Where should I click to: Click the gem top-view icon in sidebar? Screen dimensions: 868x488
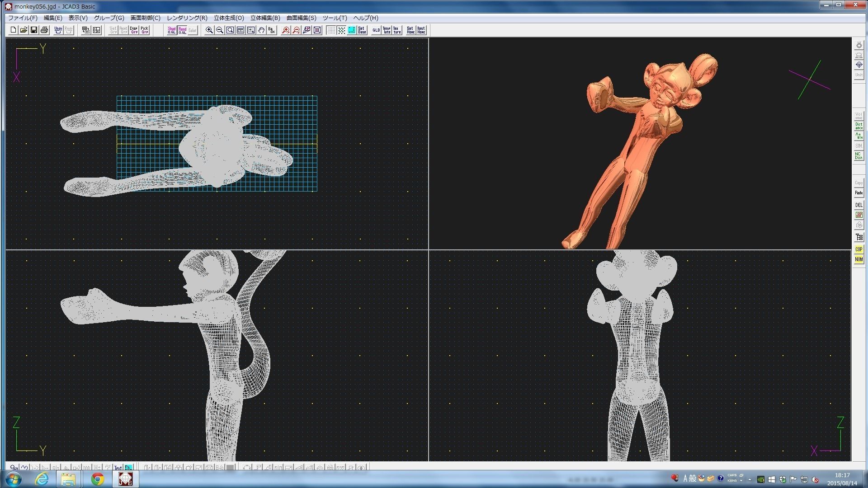[x=859, y=65]
